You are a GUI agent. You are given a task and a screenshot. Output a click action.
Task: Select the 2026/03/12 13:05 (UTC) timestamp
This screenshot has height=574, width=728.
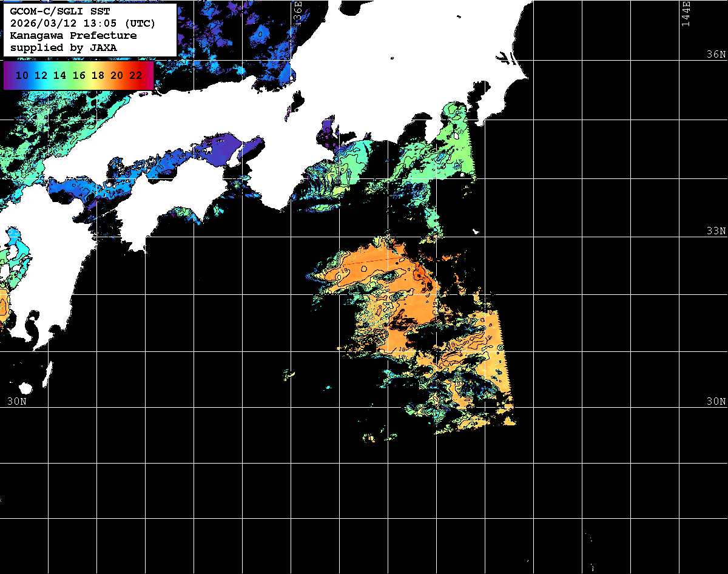83,24
